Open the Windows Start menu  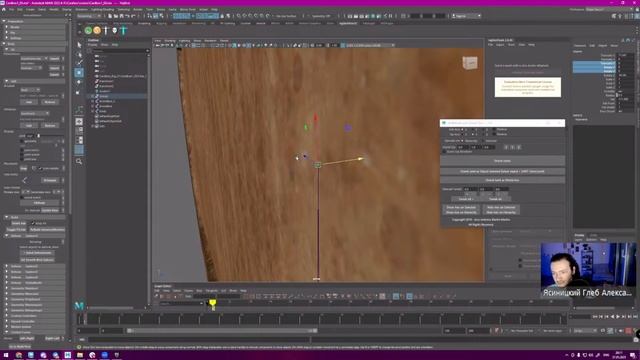(x=6, y=355)
